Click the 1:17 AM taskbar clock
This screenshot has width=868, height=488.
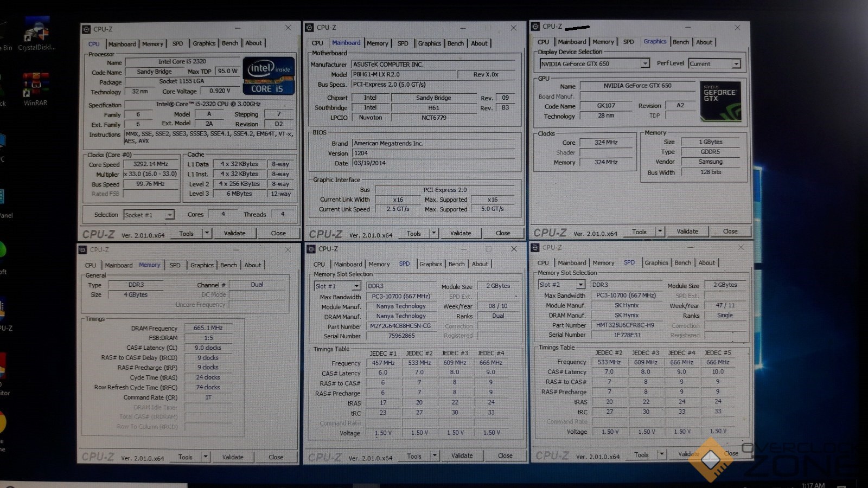(813, 485)
